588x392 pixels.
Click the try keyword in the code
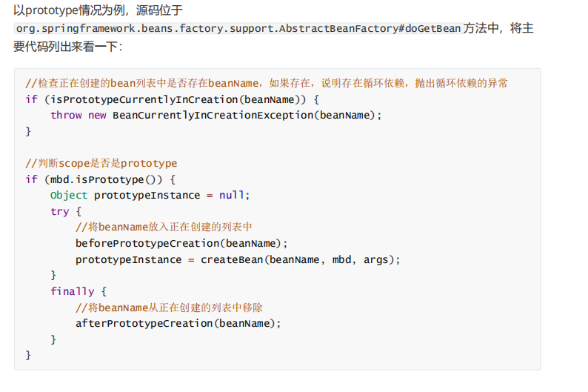click(x=60, y=212)
